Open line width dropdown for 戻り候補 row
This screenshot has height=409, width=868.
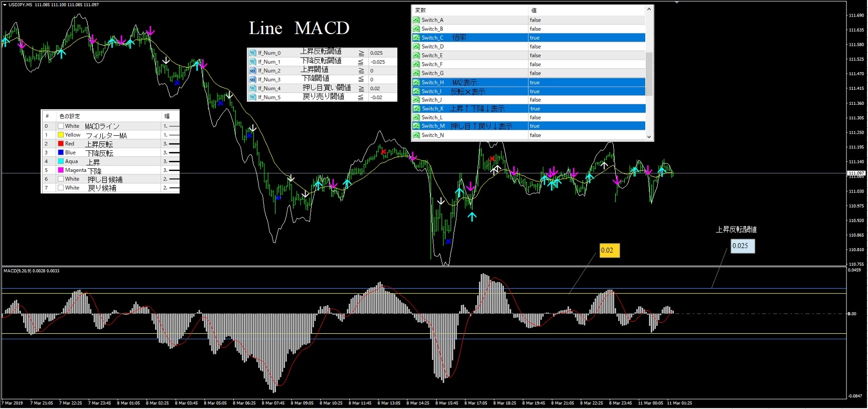171,188
